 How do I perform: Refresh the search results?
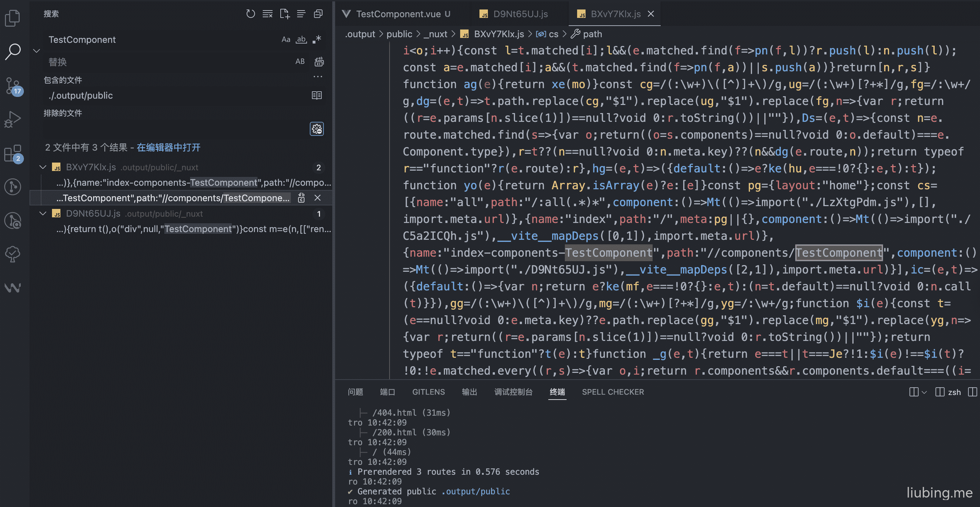click(x=250, y=14)
